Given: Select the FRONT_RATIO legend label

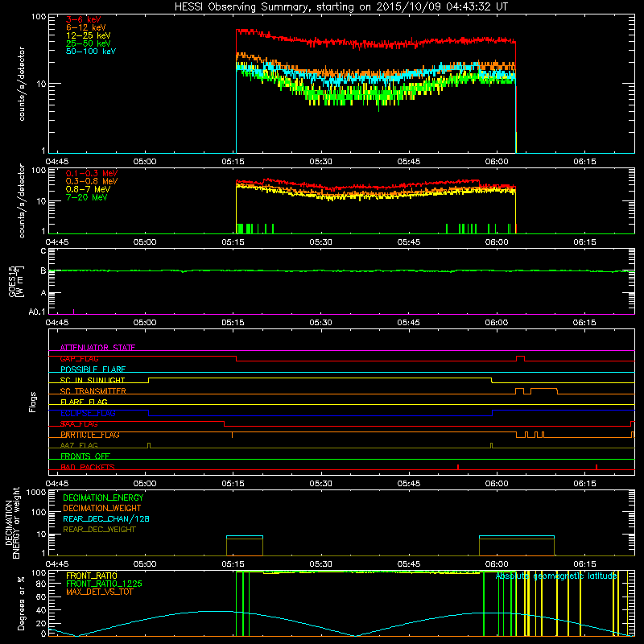Looking at the screenshot, I should (92, 576).
